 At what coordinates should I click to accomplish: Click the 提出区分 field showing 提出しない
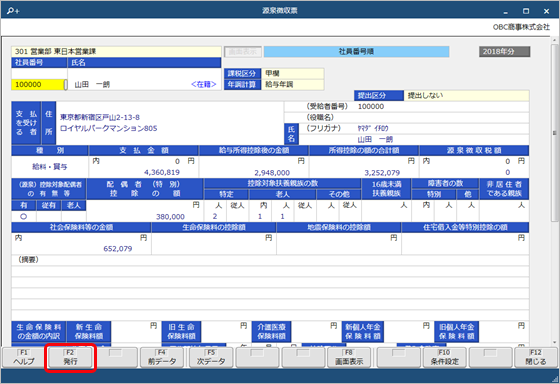click(466, 96)
